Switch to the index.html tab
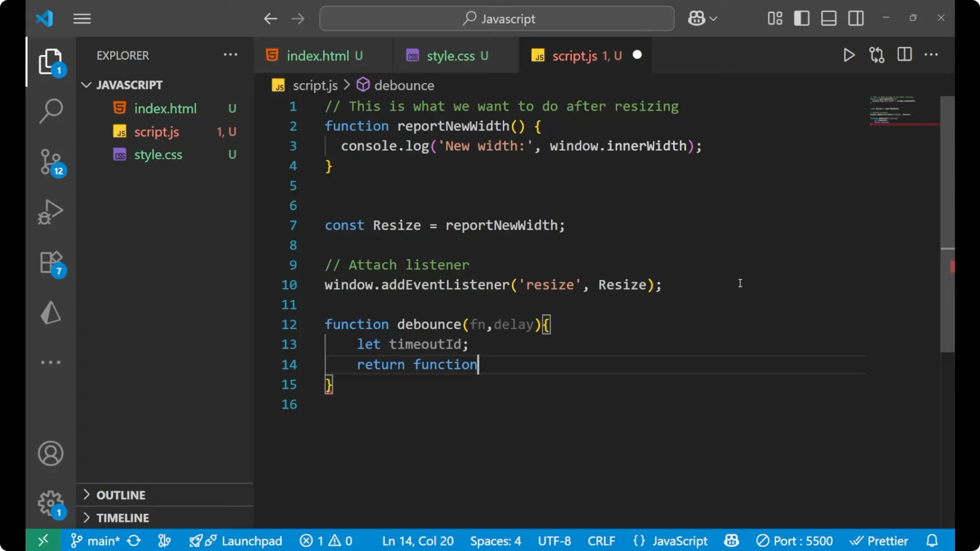This screenshot has width=980, height=551. 318,55
